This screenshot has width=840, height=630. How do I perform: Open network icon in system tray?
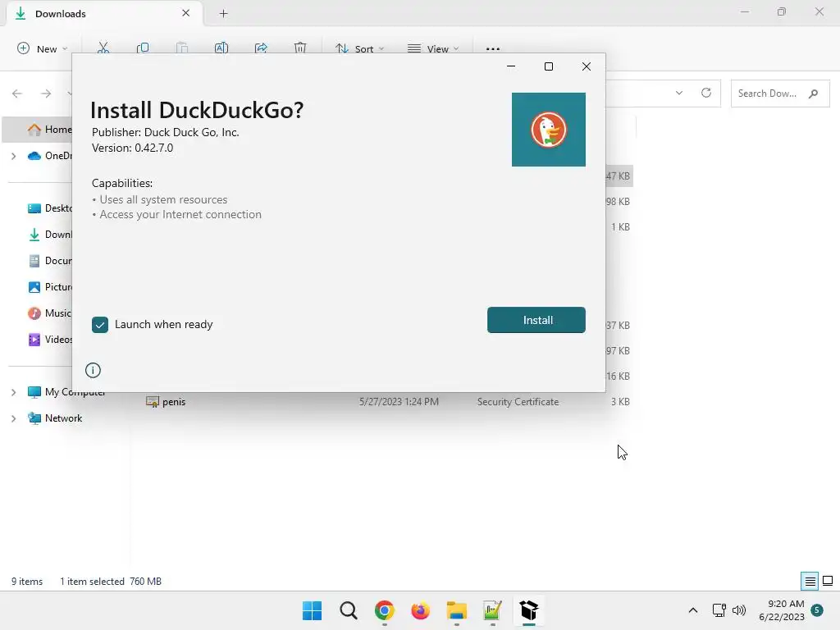pyautogui.click(x=719, y=610)
